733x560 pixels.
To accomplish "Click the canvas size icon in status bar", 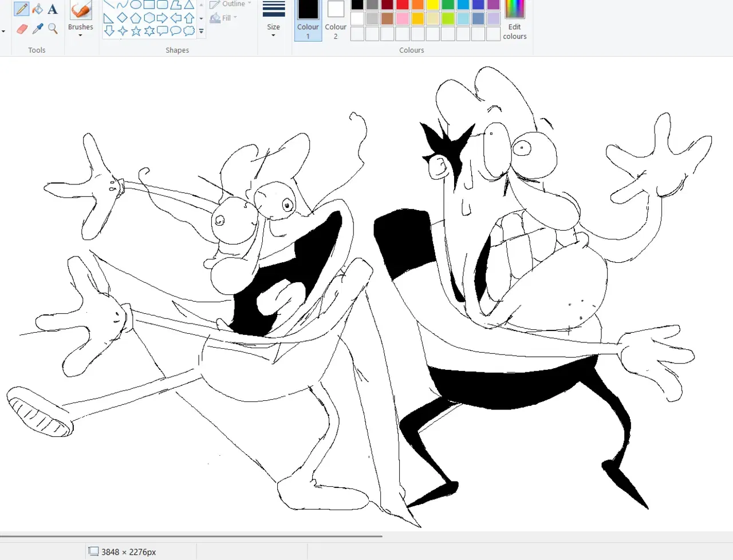I will 93,551.
